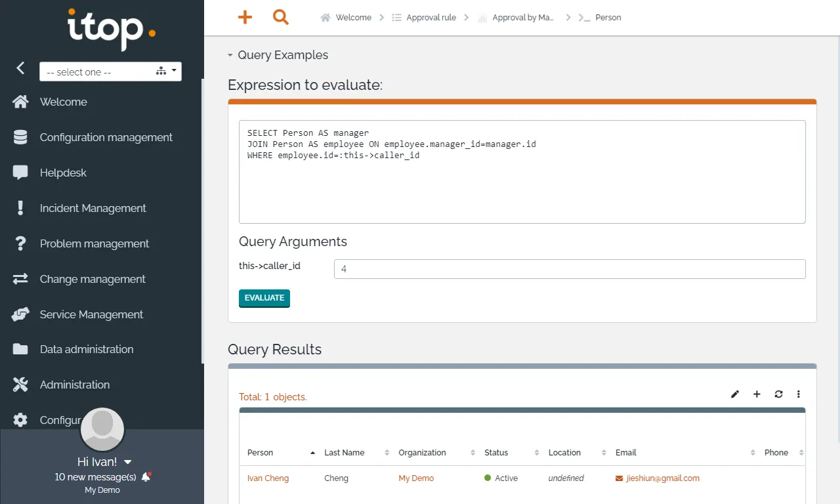Click the Welcome home icon in sidebar

[20, 102]
